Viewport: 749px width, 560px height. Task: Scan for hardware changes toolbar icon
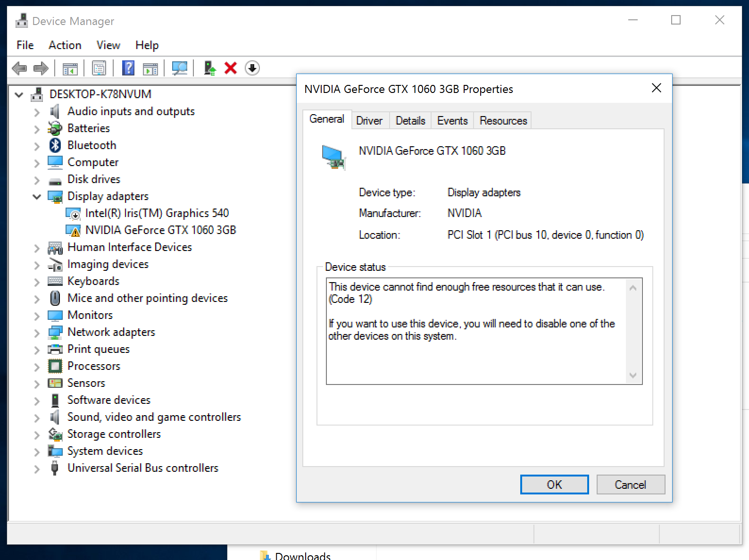click(179, 68)
